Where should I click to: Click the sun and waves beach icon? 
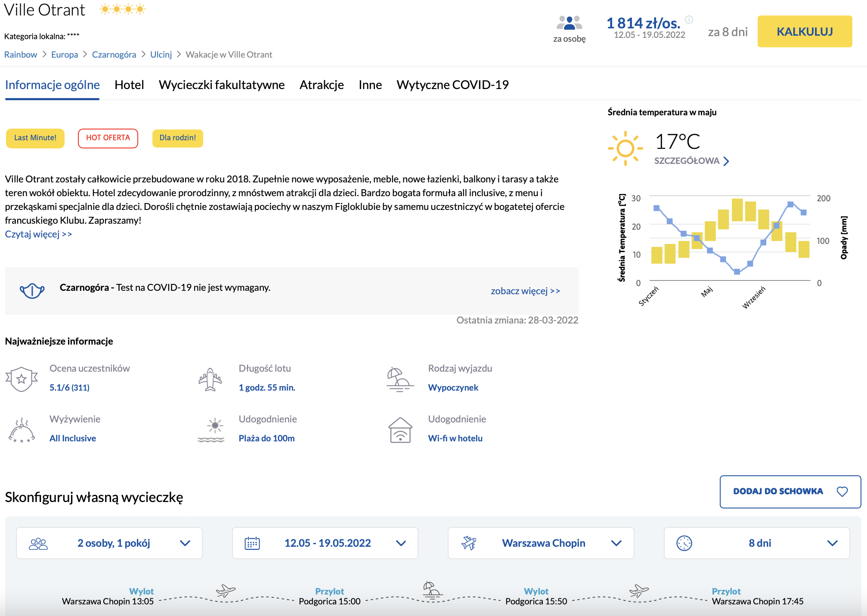click(211, 430)
